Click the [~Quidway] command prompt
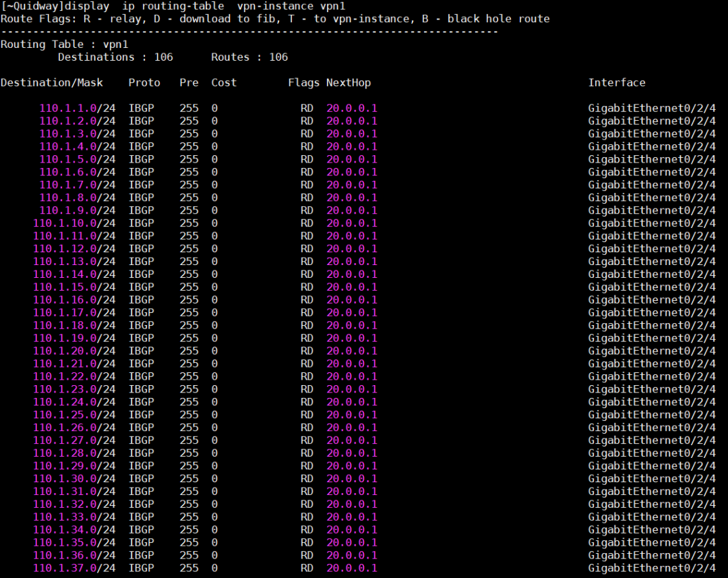Viewport: 728px width, 578px height. (x=29, y=6)
